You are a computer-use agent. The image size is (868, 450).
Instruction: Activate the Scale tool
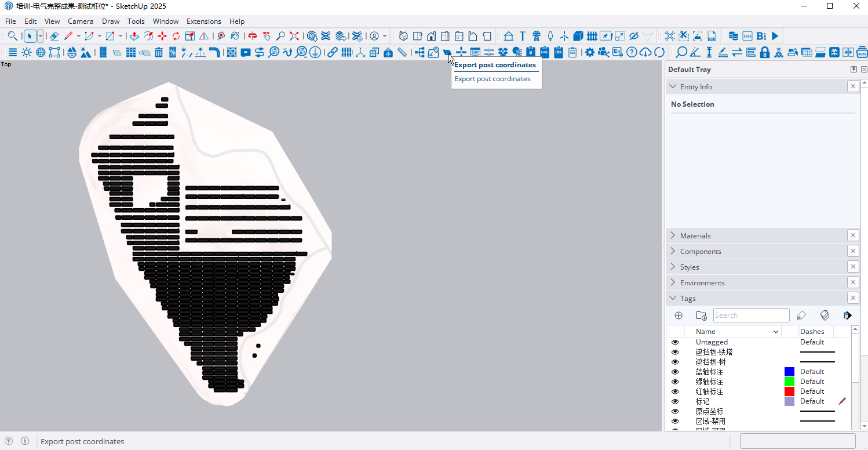(189, 36)
